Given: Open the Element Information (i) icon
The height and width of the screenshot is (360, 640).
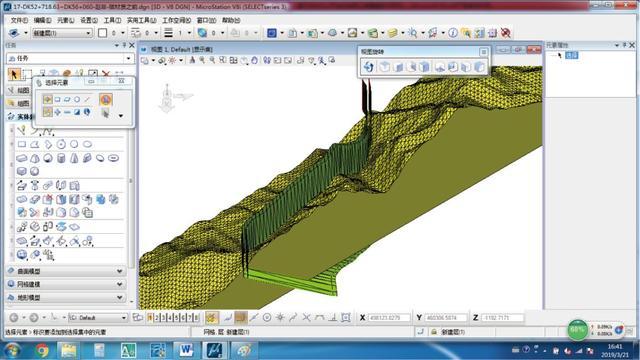Looking at the screenshot, I should click(453, 33).
